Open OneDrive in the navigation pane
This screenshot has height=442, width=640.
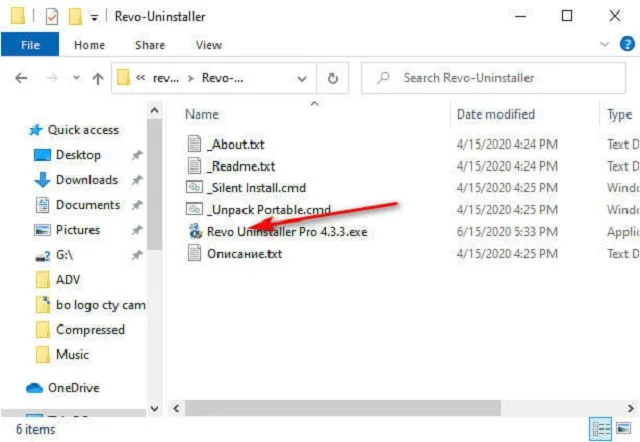coord(73,387)
